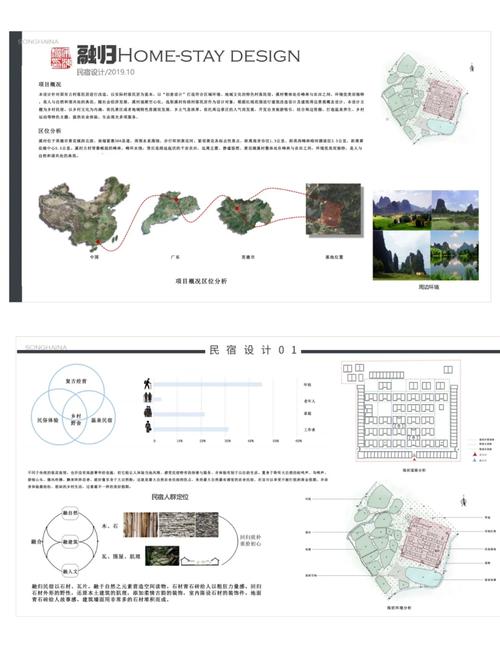The height and width of the screenshot is (653, 500).
Task: Click the green roof tile photo
Action: [x=162, y=556]
